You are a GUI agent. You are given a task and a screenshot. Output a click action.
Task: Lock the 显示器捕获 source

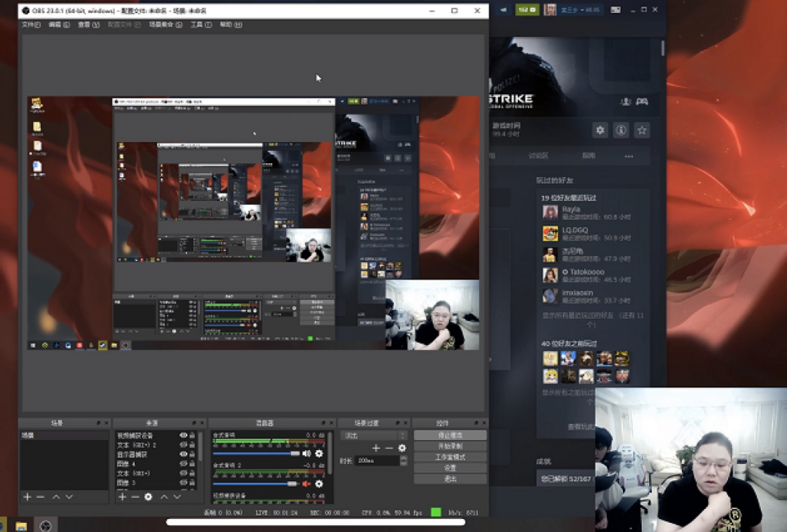(192, 454)
